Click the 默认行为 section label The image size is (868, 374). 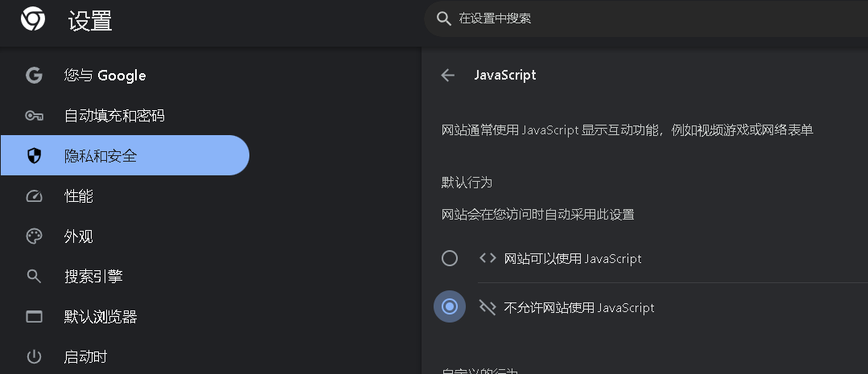pos(467,183)
